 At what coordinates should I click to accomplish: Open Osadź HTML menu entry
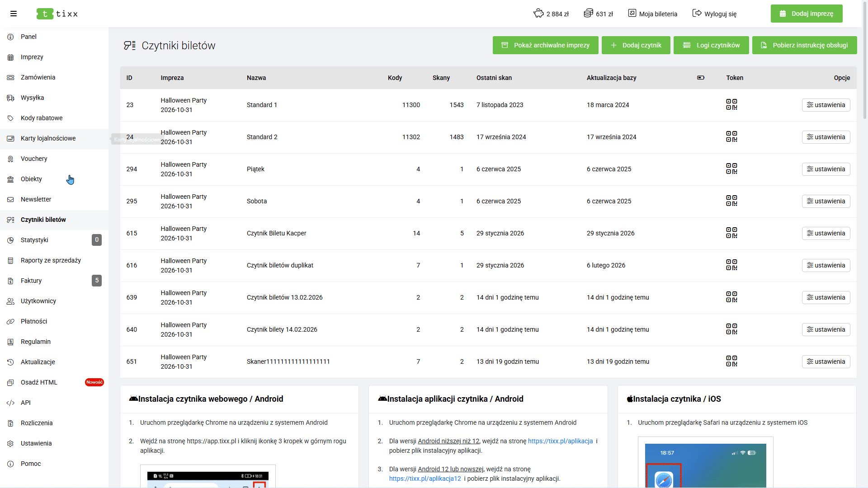point(39,382)
